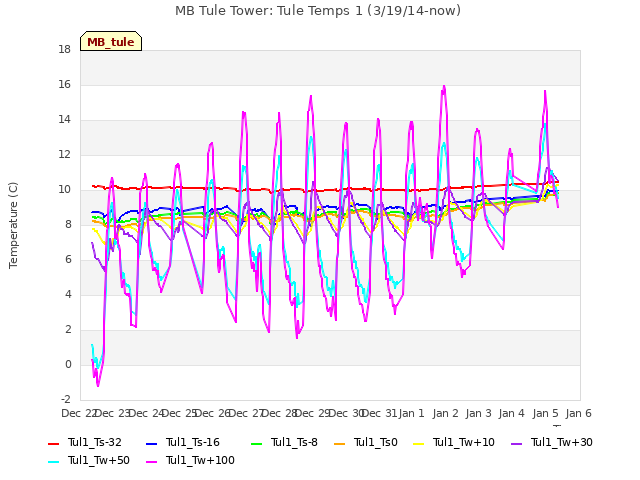Screen dimensions: 640x480
Task: Click the y-axis value 10
Action: tap(64, 190)
